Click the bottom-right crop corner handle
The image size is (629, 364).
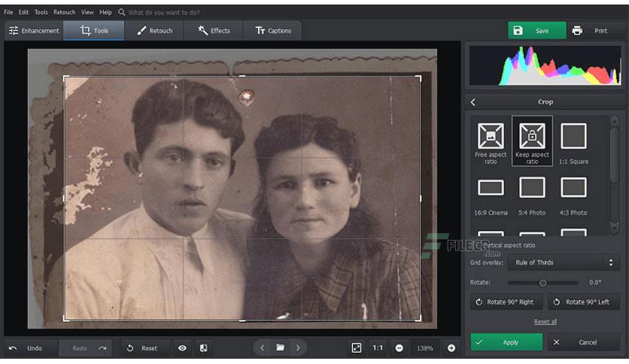point(419,319)
